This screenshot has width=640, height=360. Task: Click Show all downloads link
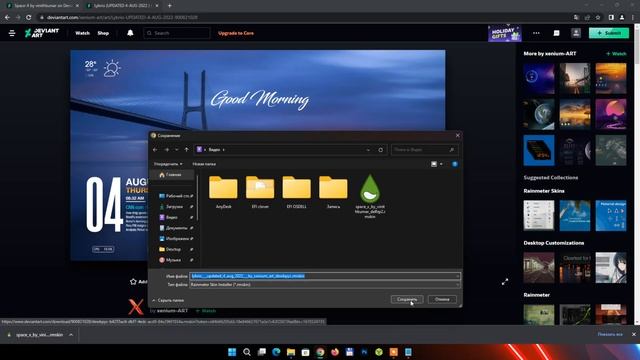click(x=610, y=334)
